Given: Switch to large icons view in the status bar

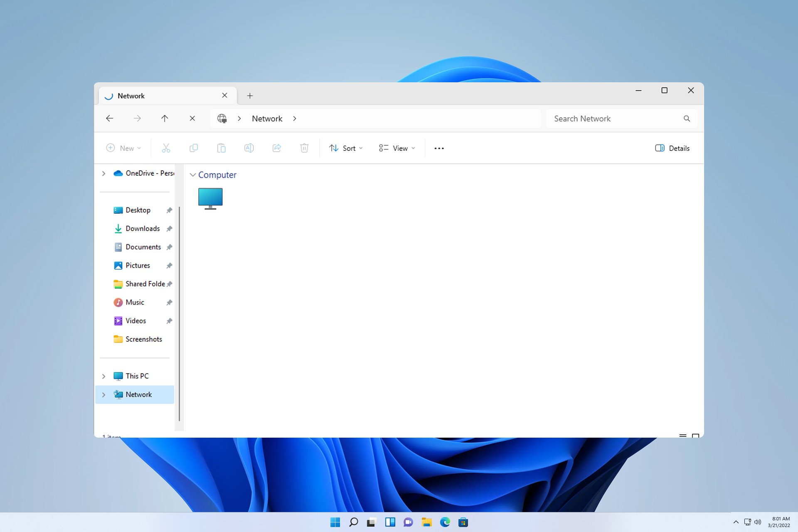Looking at the screenshot, I should [695, 436].
